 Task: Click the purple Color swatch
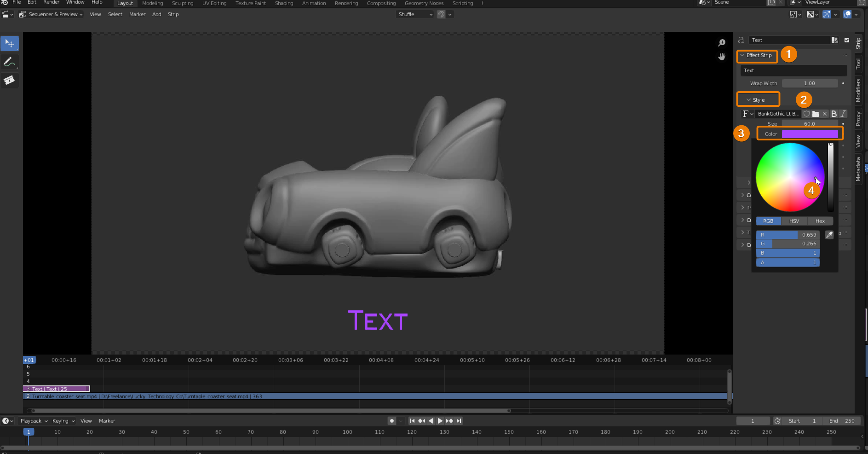[x=810, y=134]
